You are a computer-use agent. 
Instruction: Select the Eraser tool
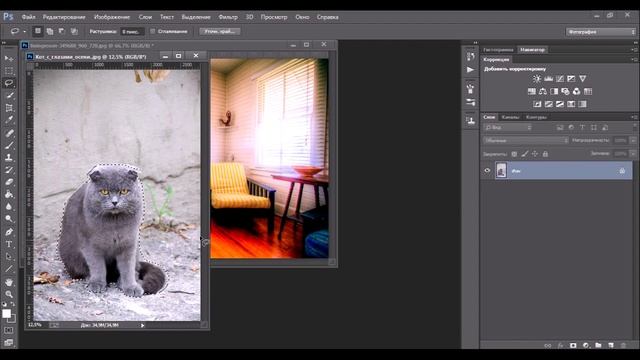[9, 182]
